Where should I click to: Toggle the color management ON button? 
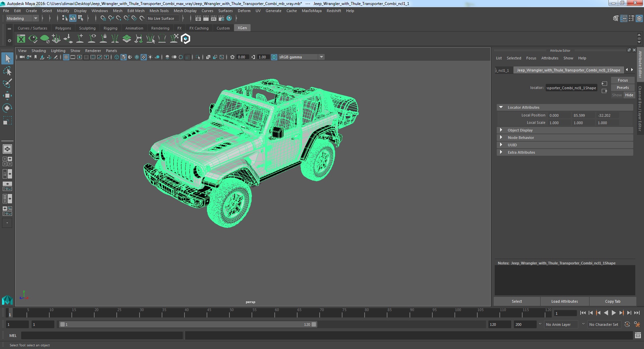274,57
